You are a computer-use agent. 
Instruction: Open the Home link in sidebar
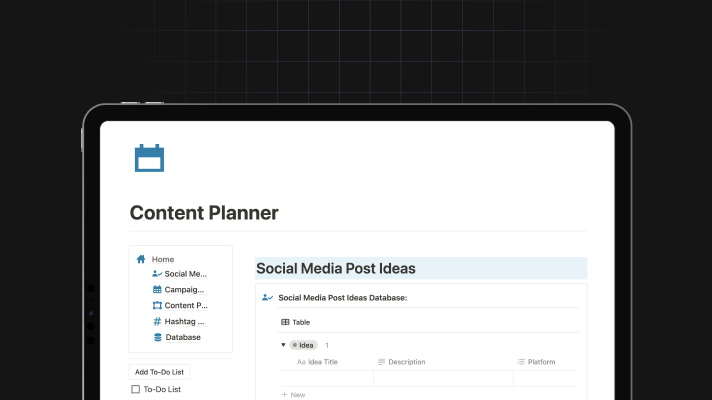(x=163, y=259)
